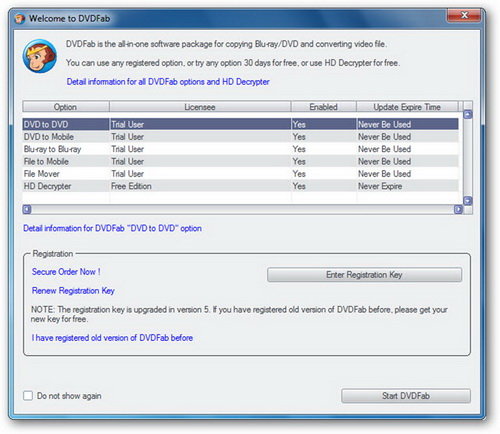Click the horizontal scroll left arrow

pyautogui.click(x=27, y=209)
